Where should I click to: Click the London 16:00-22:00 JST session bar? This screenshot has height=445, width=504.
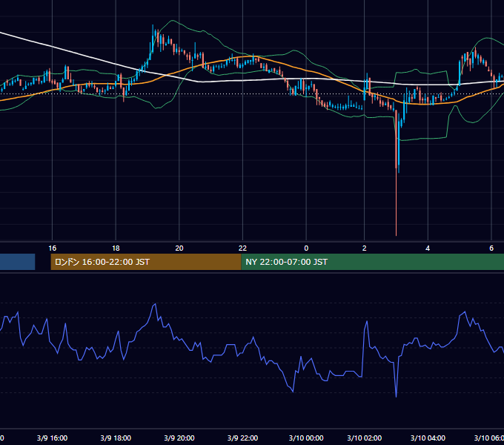[146, 262]
